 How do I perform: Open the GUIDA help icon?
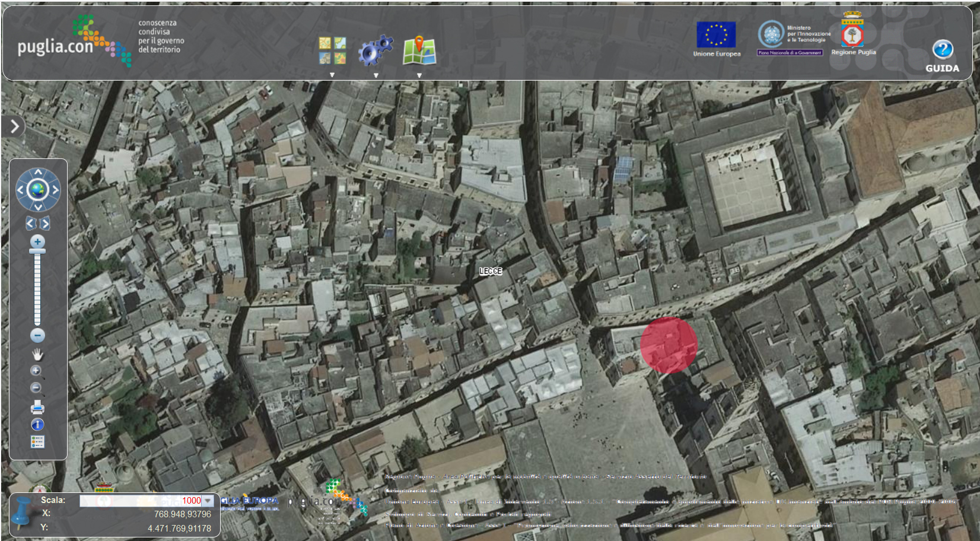(942, 50)
